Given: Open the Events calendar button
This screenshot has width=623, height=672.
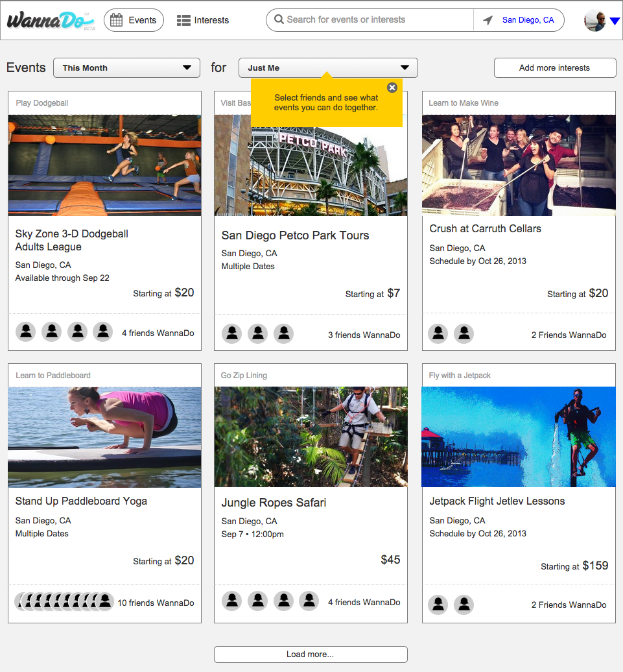Looking at the screenshot, I should click(x=134, y=20).
